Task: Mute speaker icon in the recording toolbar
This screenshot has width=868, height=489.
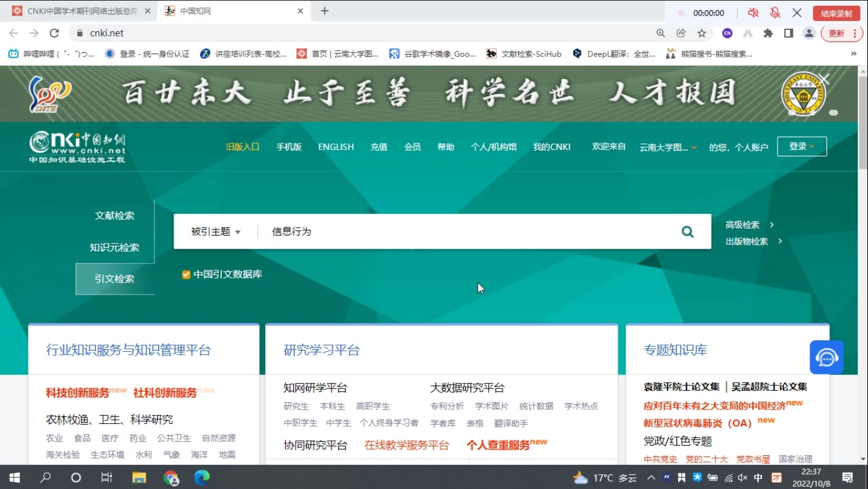Action: tap(753, 13)
